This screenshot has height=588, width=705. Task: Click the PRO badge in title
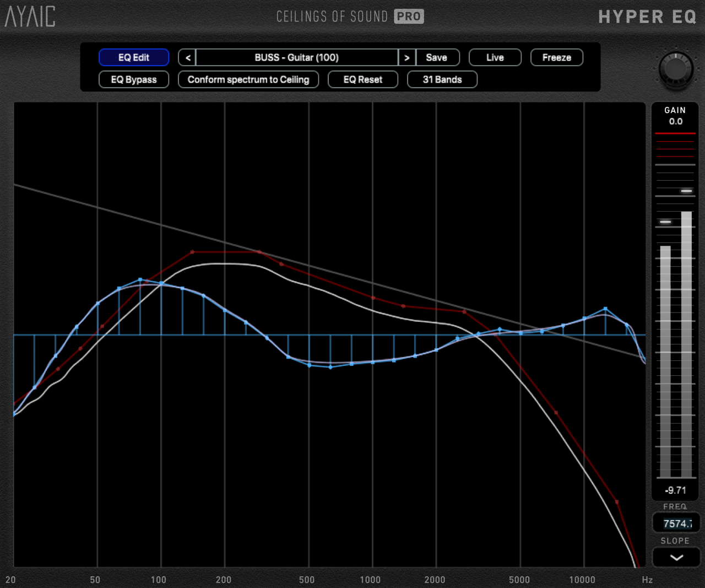(x=409, y=17)
